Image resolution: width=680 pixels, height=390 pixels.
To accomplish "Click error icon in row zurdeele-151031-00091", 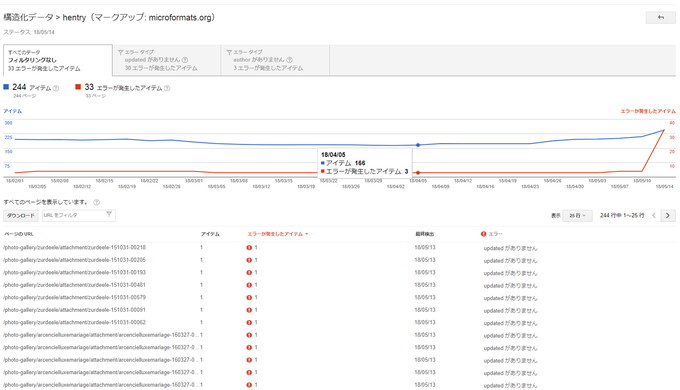I will coord(249,310).
